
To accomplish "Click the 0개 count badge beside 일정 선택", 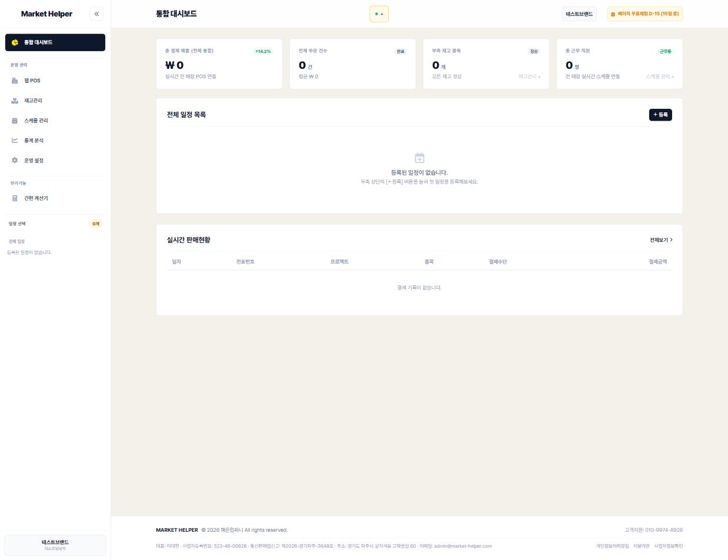I will coord(96,224).
